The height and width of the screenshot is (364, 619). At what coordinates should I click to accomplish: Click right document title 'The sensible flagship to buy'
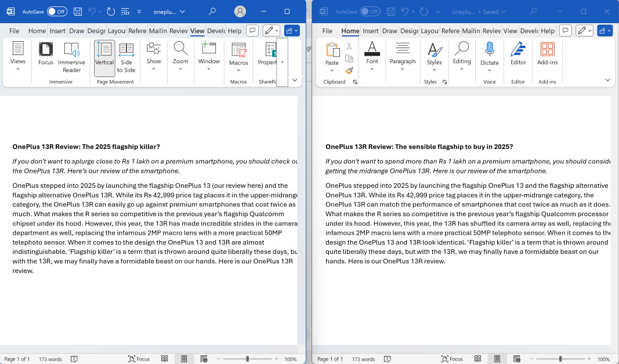point(439,147)
